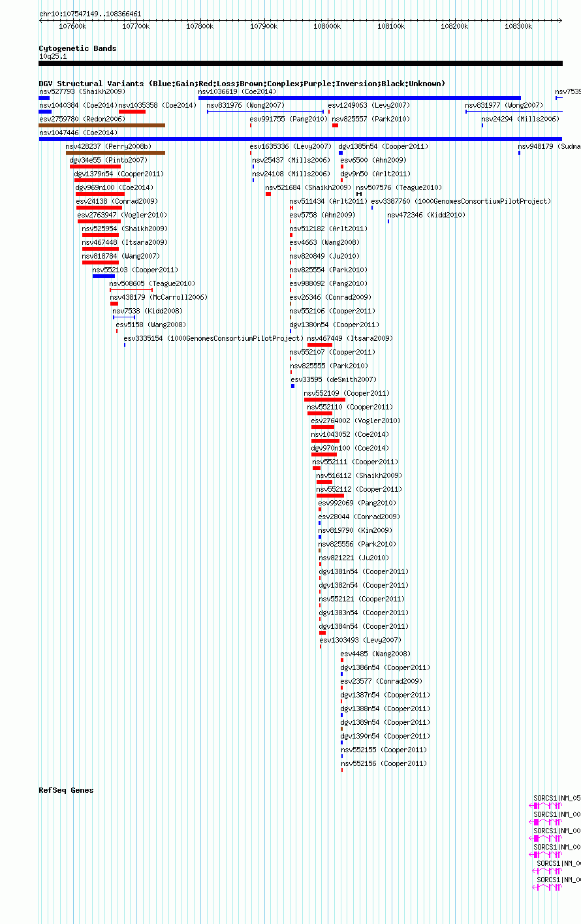The height and width of the screenshot is (924, 581).
Task: Click the 107900k ruler tick label
Action: pos(264,26)
